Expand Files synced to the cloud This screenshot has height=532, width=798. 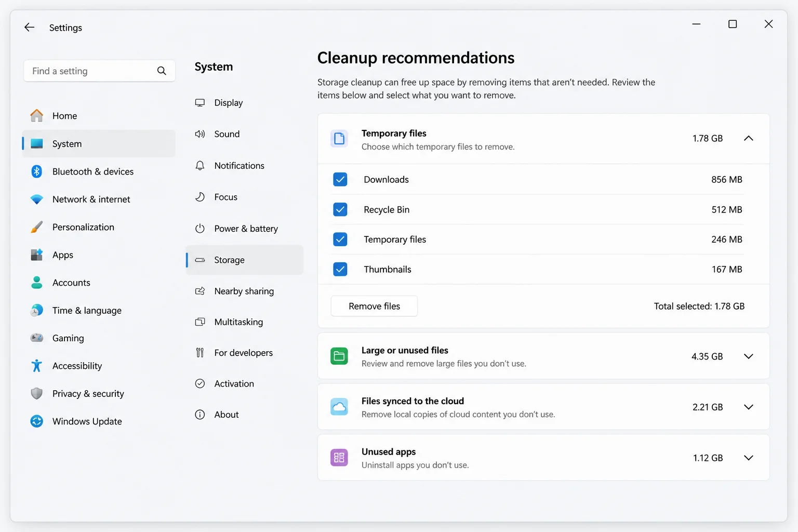748,407
